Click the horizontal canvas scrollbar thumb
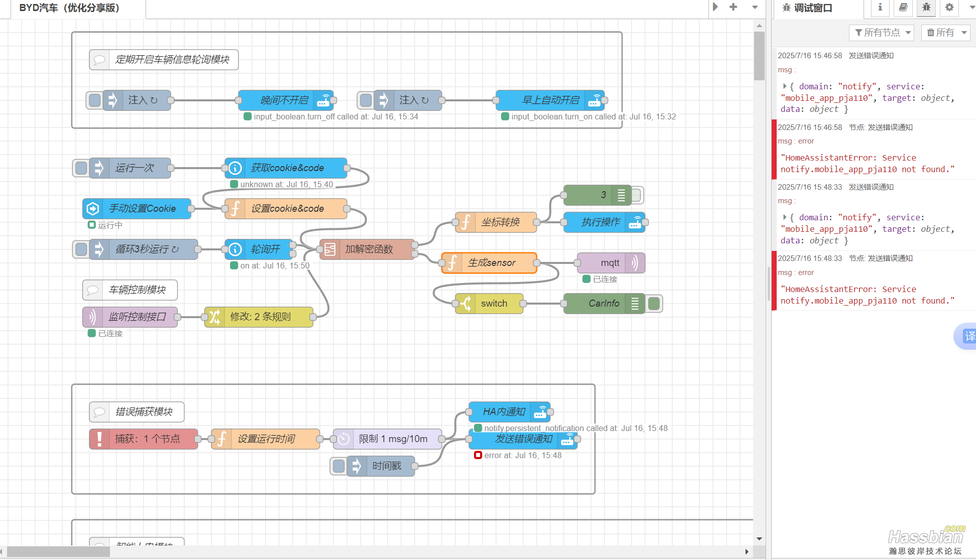Screen dimensions: 976x560 pyautogui.click(x=58, y=551)
